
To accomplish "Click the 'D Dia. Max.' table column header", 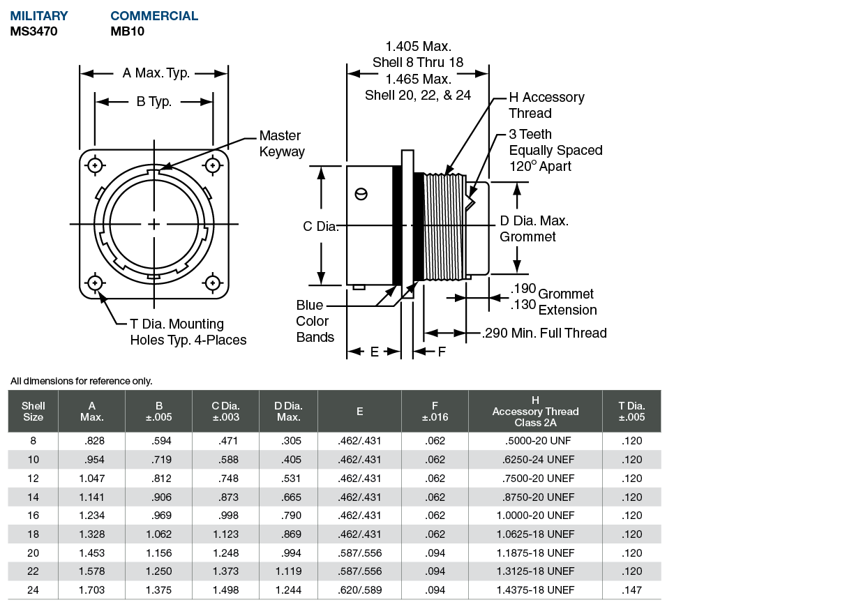I will click(x=288, y=411).
